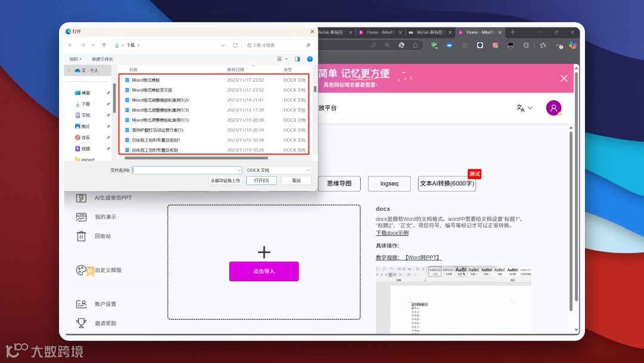Click the 取消 button
644x363 pixels.
coord(296,180)
